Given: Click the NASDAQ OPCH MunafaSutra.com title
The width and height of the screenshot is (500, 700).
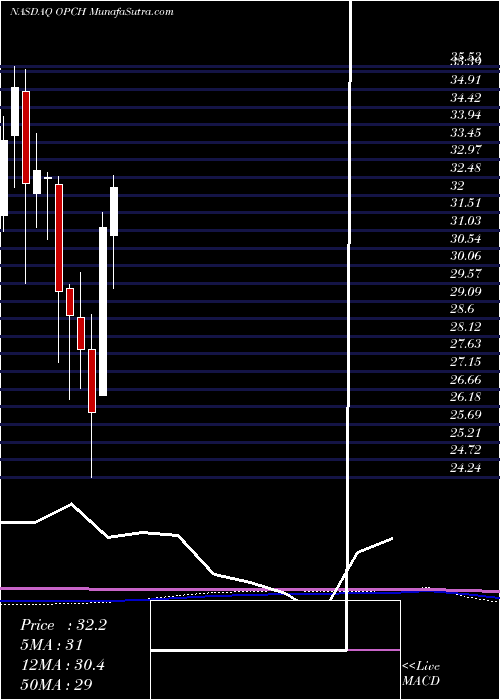Looking at the screenshot, I should coord(92,12).
